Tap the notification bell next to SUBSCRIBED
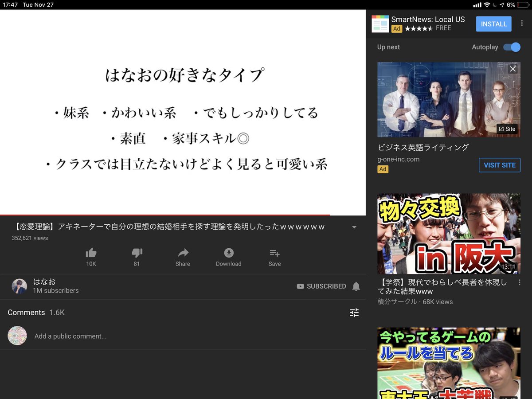Screen dimensions: 532x399 click(356, 286)
